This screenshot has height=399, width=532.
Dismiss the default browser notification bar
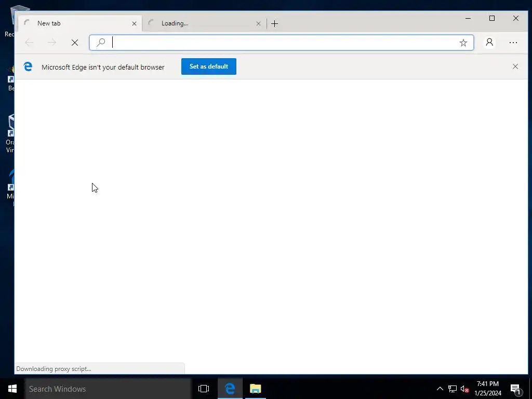(x=515, y=66)
